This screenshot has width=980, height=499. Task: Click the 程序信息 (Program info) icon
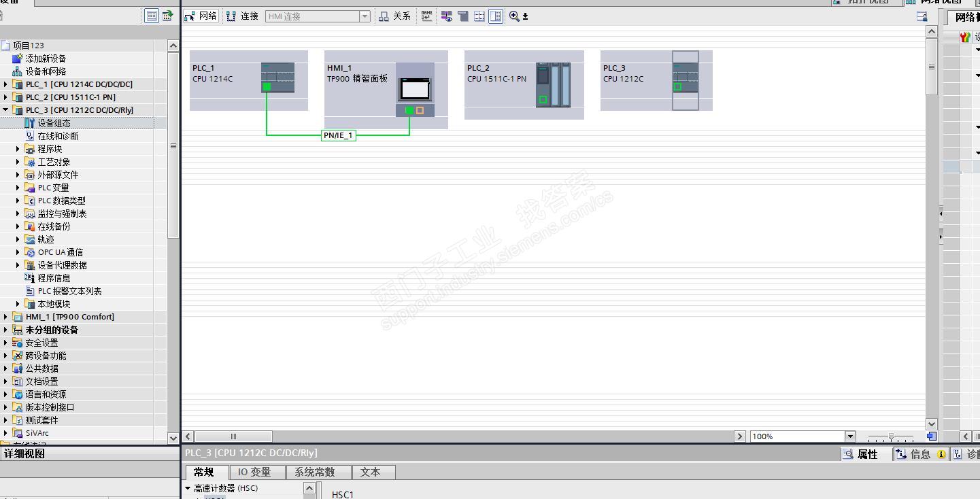click(30, 278)
